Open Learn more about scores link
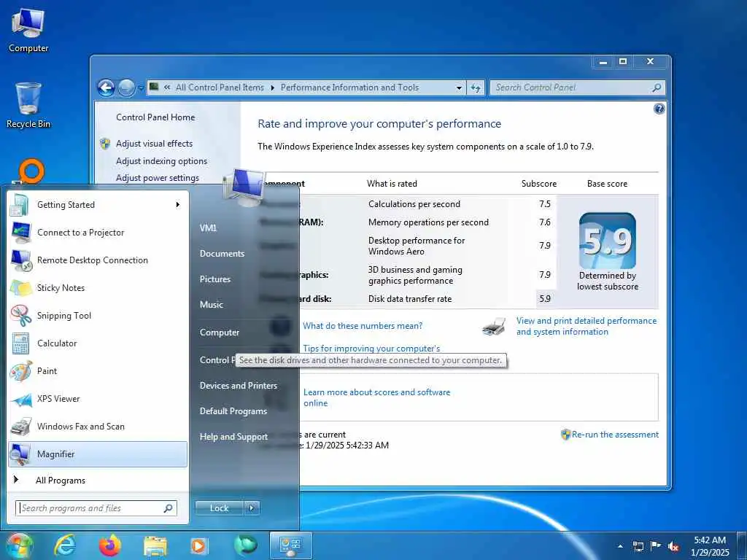 point(377,397)
